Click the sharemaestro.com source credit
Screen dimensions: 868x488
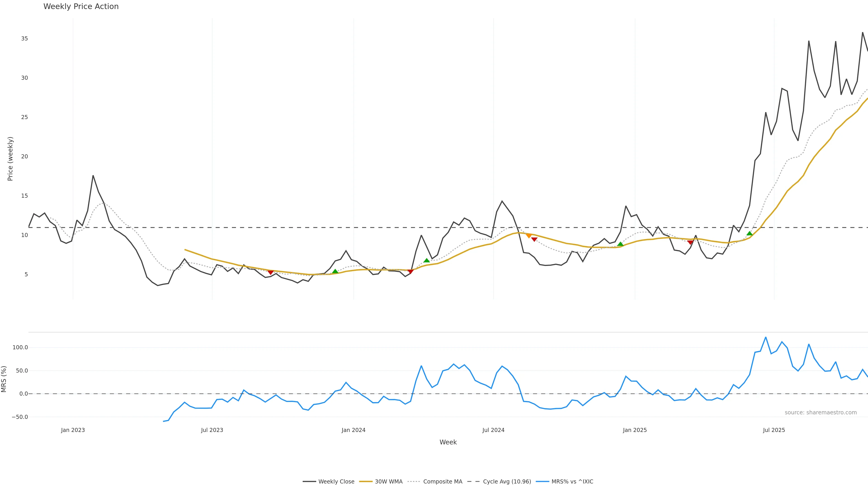coord(821,413)
